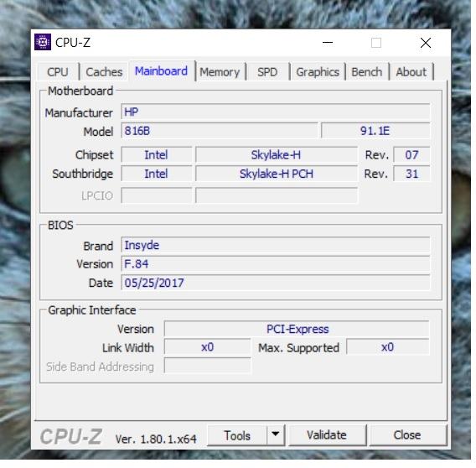Select the Southbridge value Skylake-H PCH

pyautogui.click(x=277, y=174)
